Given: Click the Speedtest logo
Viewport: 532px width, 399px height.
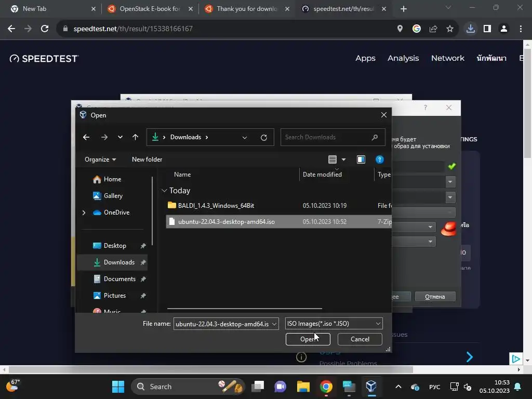Looking at the screenshot, I should point(44,59).
